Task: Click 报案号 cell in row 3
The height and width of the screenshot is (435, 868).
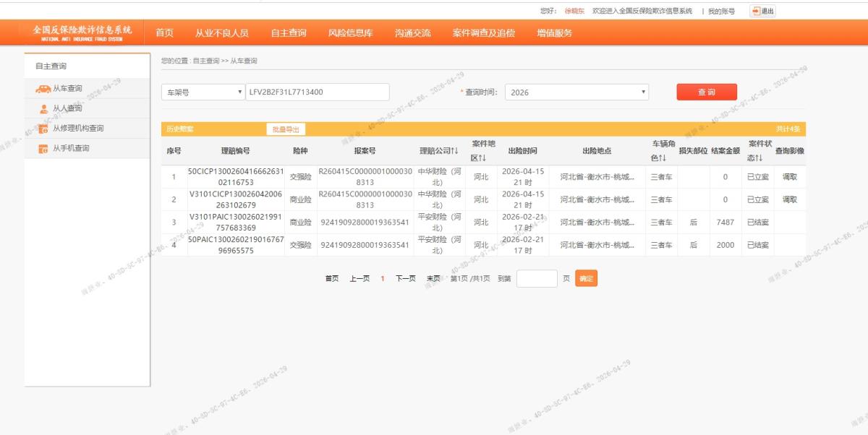Action: click(365, 222)
